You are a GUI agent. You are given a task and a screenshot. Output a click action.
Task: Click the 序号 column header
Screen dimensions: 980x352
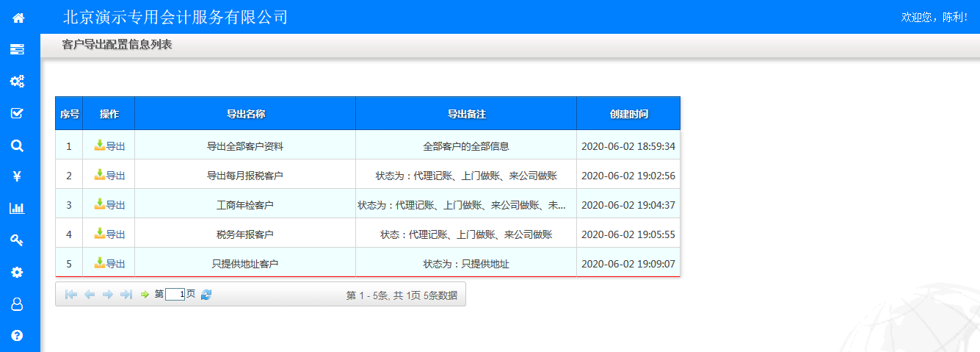[x=69, y=114]
